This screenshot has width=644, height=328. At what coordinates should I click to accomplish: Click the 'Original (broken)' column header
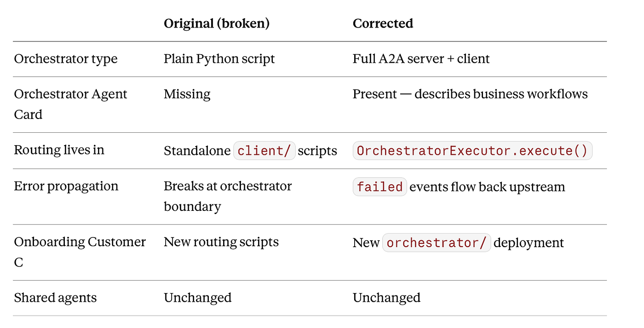[217, 23]
